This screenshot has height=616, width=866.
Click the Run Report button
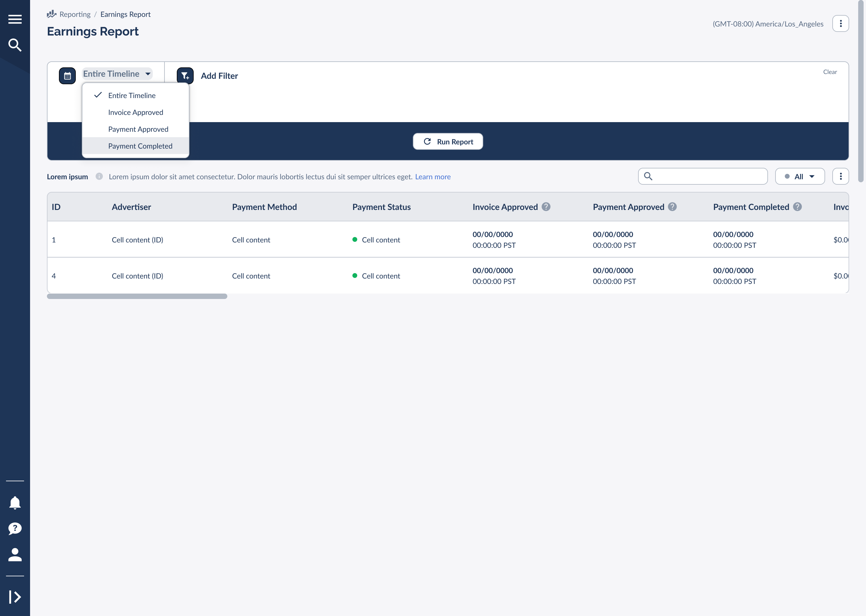tap(448, 141)
